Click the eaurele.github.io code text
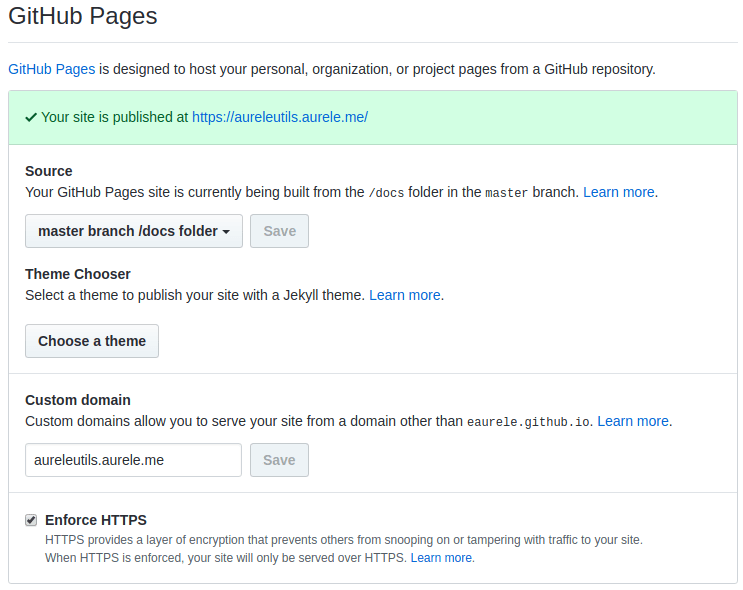This screenshot has height=590, width=743. pos(528,422)
